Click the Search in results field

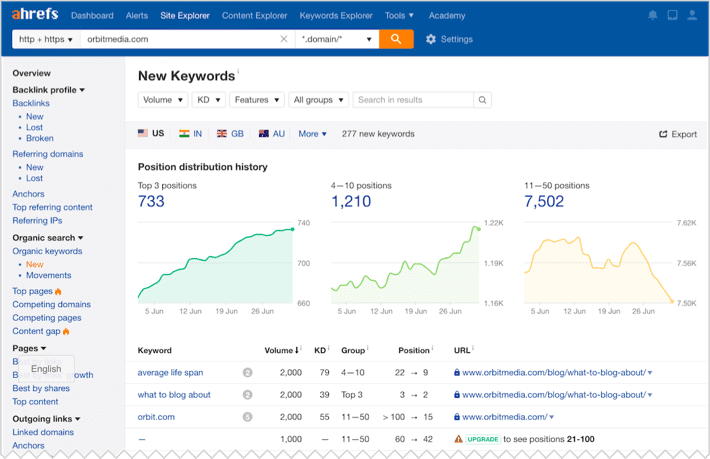pos(413,100)
